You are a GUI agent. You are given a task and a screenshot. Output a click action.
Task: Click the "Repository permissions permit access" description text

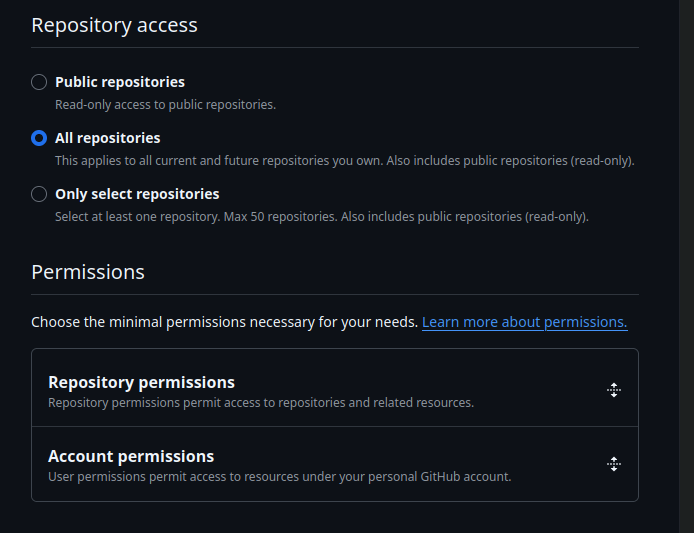click(260, 403)
